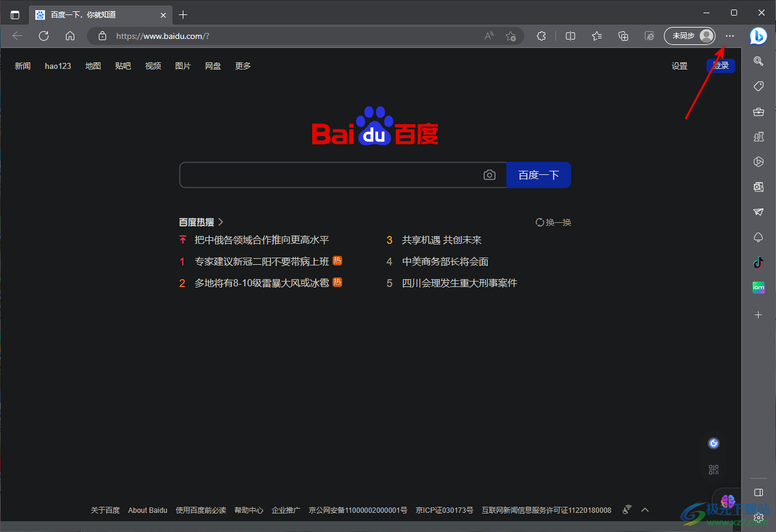View site information lock icon
This screenshot has height=532, width=776.
point(102,36)
